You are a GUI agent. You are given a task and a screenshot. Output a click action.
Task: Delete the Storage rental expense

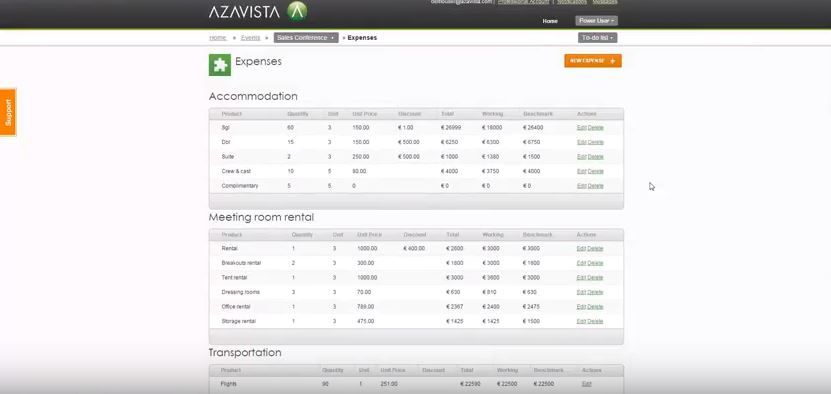(596, 321)
